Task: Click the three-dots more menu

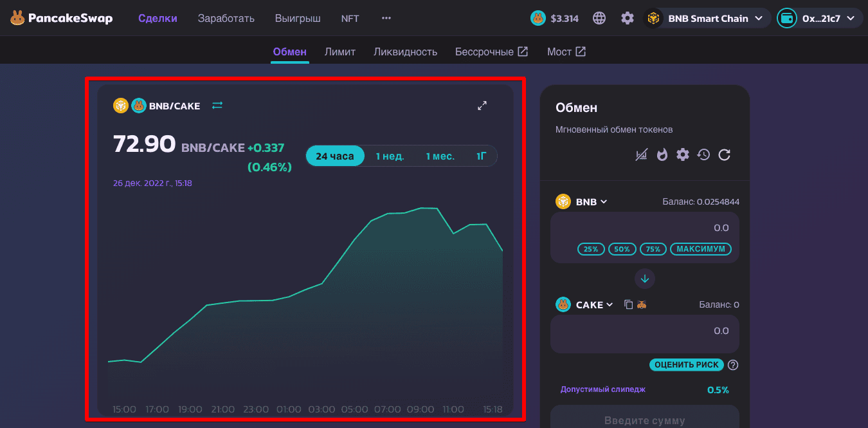Action: tap(386, 18)
